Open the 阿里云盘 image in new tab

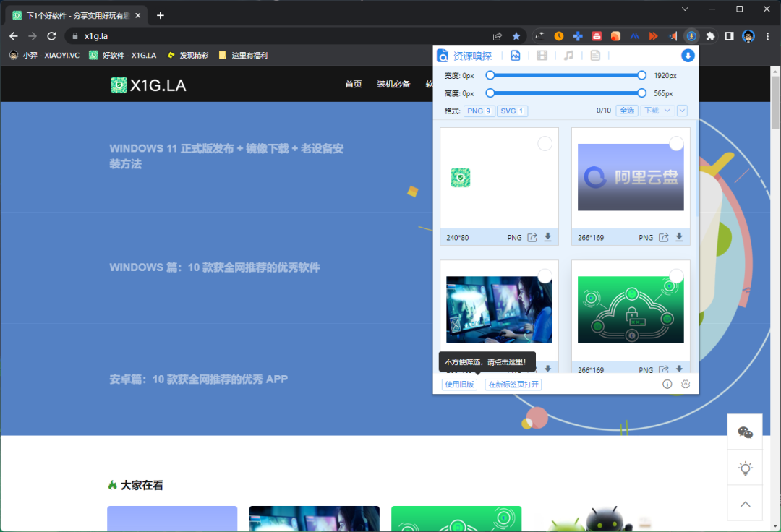click(663, 237)
